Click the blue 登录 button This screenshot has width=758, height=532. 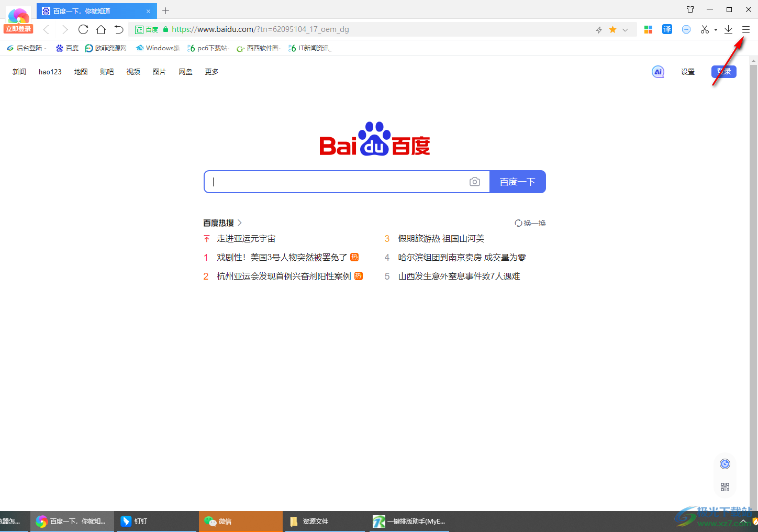[724, 72]
